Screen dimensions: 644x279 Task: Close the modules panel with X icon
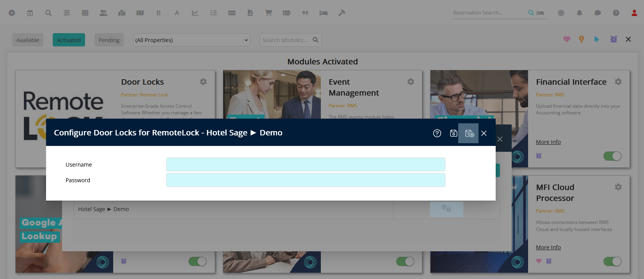coord(628,39)
